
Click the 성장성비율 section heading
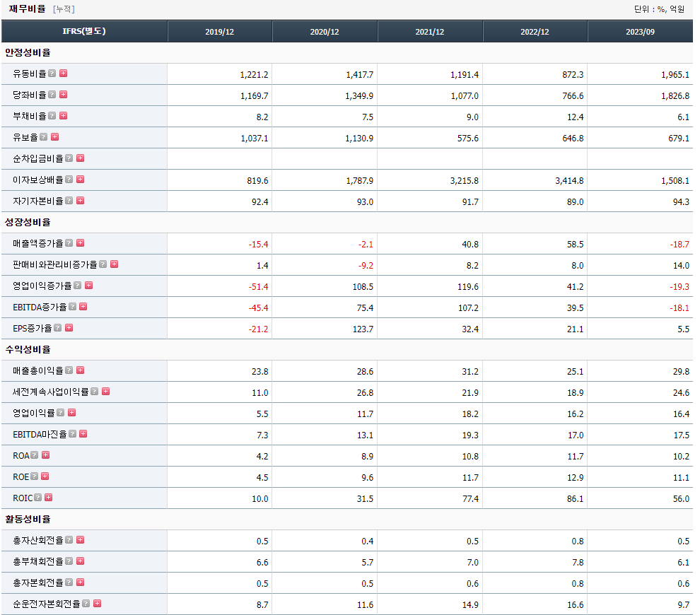pos(28,222)
